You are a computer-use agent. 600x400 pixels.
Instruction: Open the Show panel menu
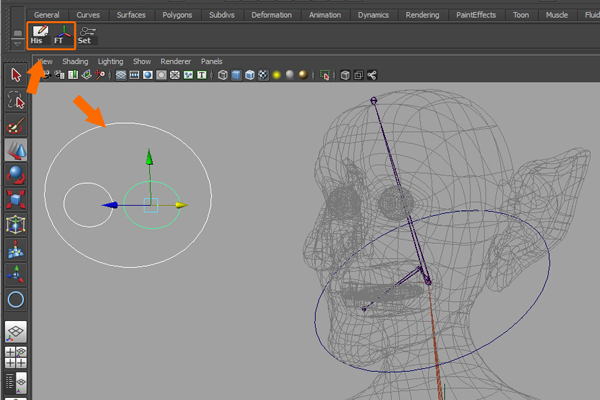pos(142,61)
